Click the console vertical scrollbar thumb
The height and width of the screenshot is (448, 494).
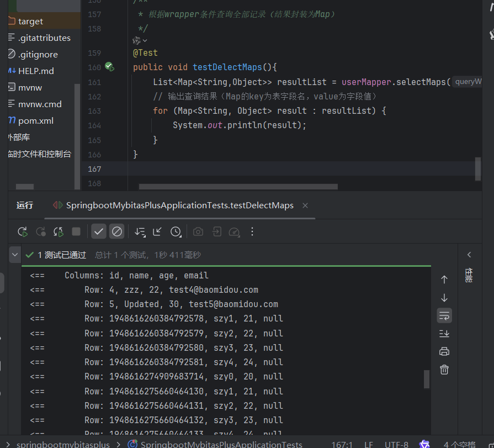coord(427,380)
